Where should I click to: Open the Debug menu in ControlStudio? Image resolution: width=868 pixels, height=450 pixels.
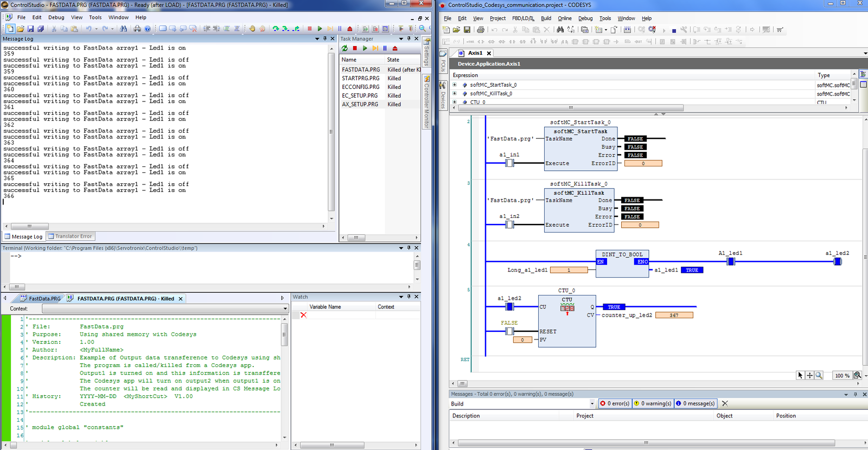coord(56,17)
